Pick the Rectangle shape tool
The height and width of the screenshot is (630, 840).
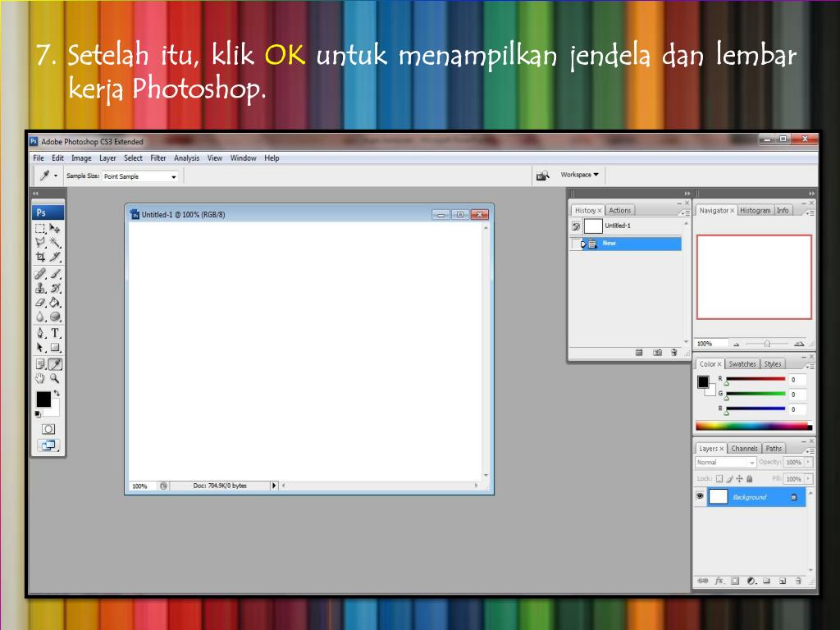pos(55,348)
